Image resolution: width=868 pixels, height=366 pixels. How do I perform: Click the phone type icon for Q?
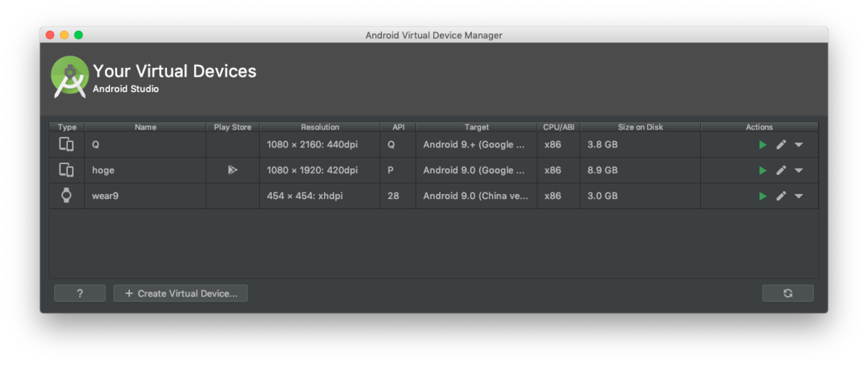pyautogui.click(x=67, y=145)
